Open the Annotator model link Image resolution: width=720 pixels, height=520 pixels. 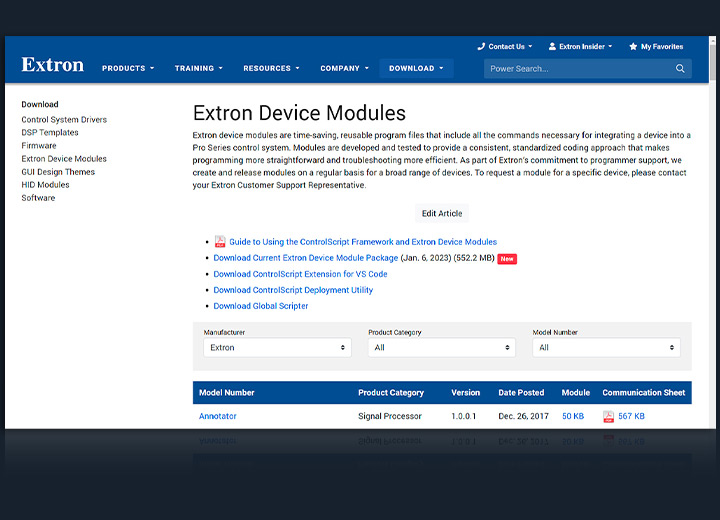(217, 416)
